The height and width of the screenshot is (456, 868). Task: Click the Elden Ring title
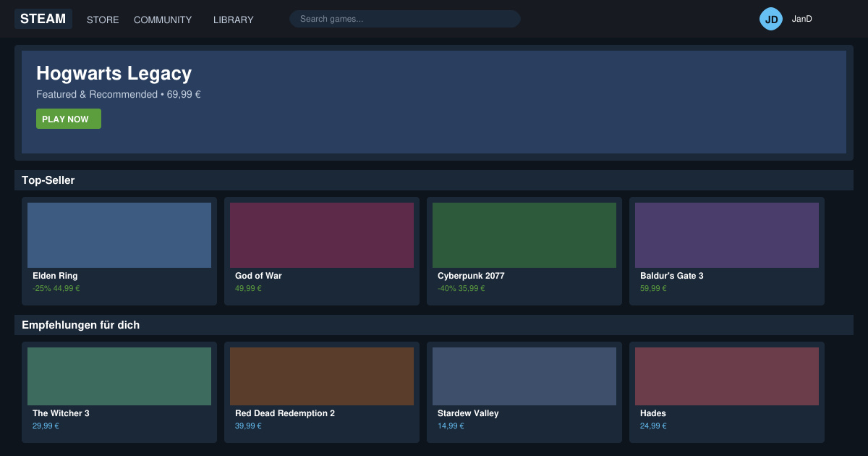pyautogui.click(x=55, y=276)
